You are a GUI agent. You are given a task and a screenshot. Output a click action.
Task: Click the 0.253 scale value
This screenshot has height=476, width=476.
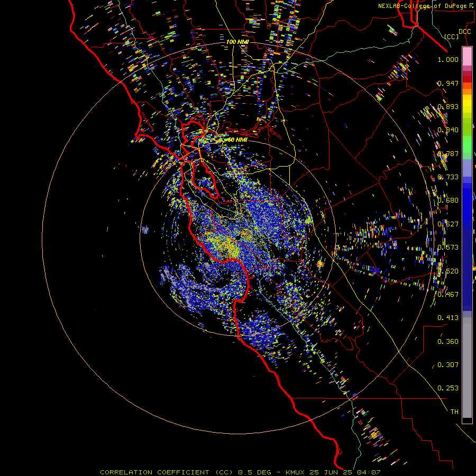[448, 388]
